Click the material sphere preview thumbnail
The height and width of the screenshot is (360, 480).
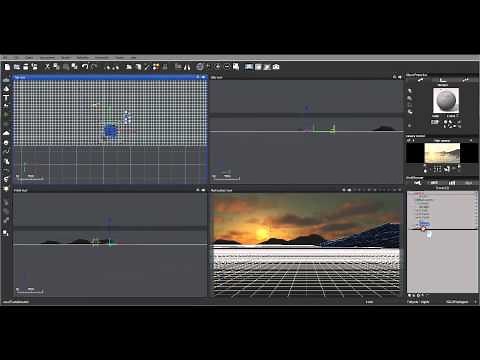pyautogui.click(x=446, y=101)
